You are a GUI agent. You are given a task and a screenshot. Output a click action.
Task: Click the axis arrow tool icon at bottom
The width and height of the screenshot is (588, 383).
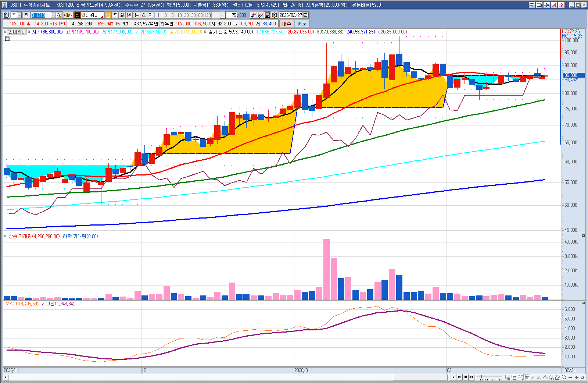[527, 377]
